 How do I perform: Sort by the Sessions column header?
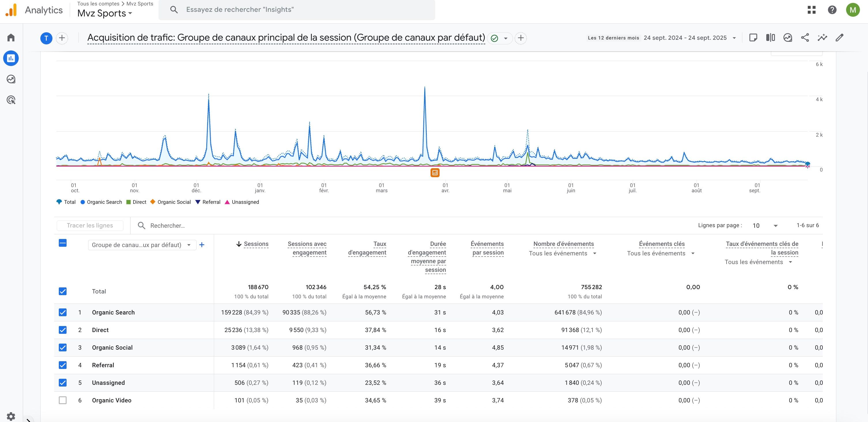[256, 244]
